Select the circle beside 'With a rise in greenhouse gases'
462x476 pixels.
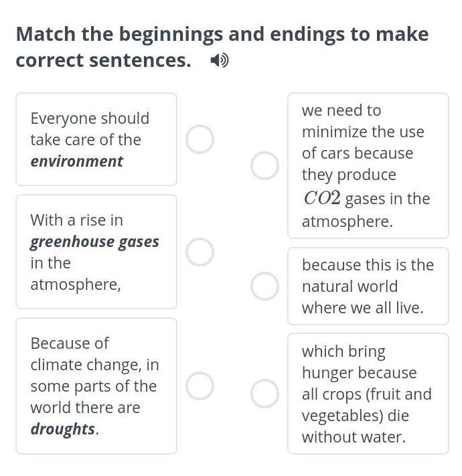click(200, 252)
